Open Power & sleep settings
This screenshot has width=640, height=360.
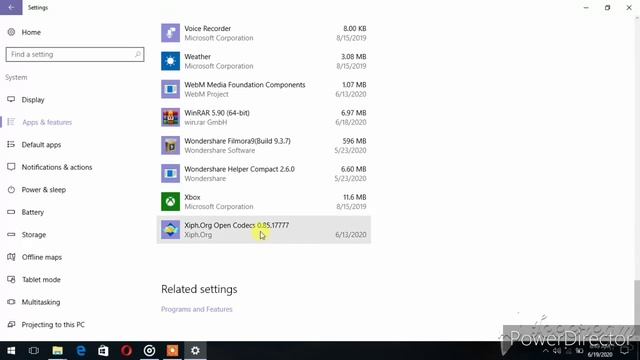(x=44, y=189)
